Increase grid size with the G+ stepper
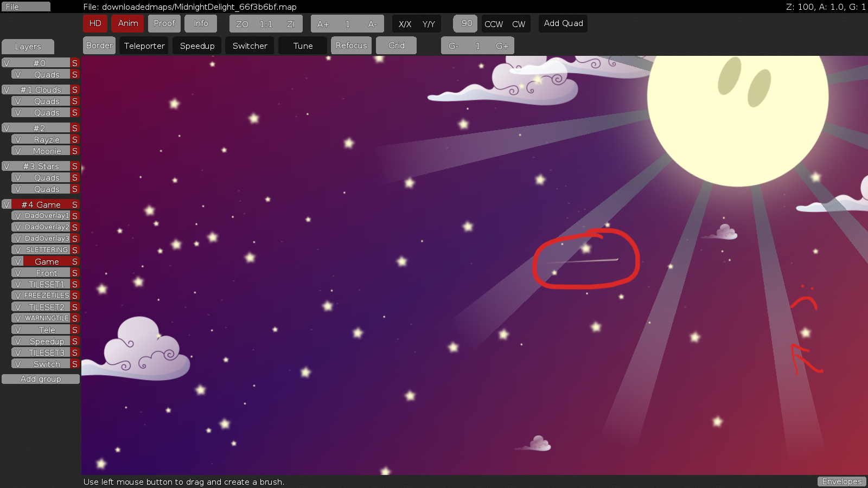 point(502,46)
